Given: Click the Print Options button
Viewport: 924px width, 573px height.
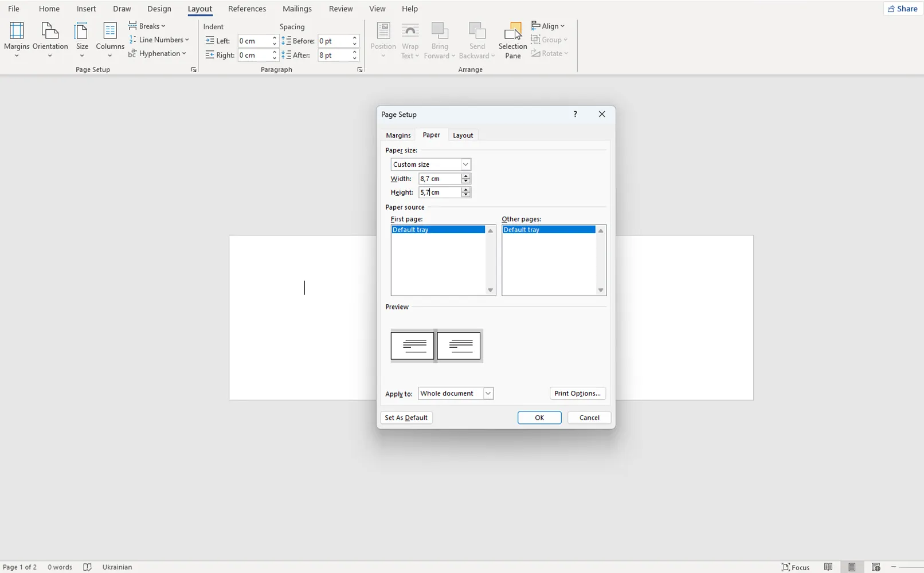Looking at the screenshot, I should click(578, 394).
